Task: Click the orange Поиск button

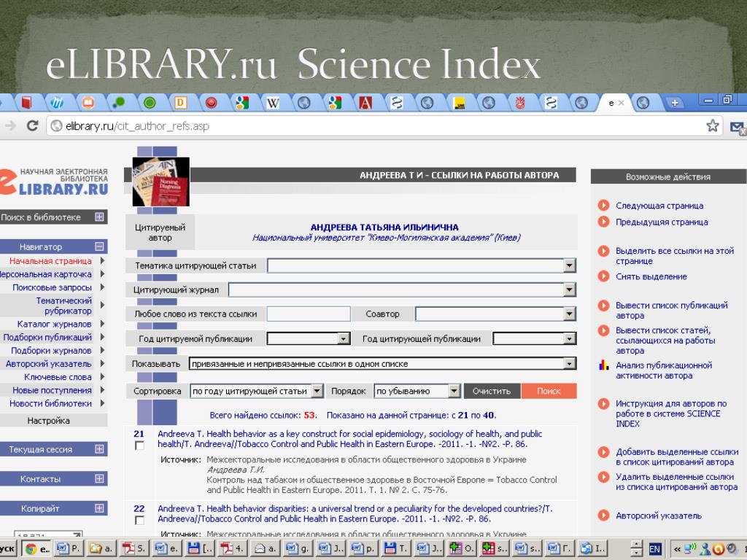Action: click(549, 391)
